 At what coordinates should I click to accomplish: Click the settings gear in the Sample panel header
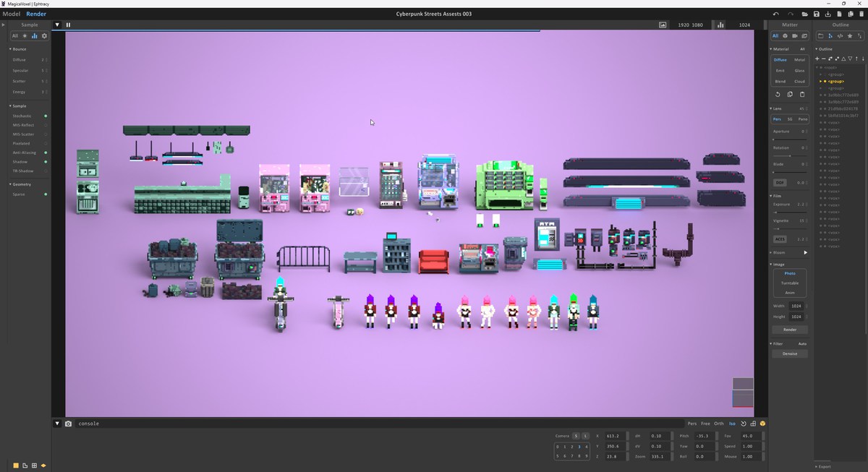pos(43,35)
